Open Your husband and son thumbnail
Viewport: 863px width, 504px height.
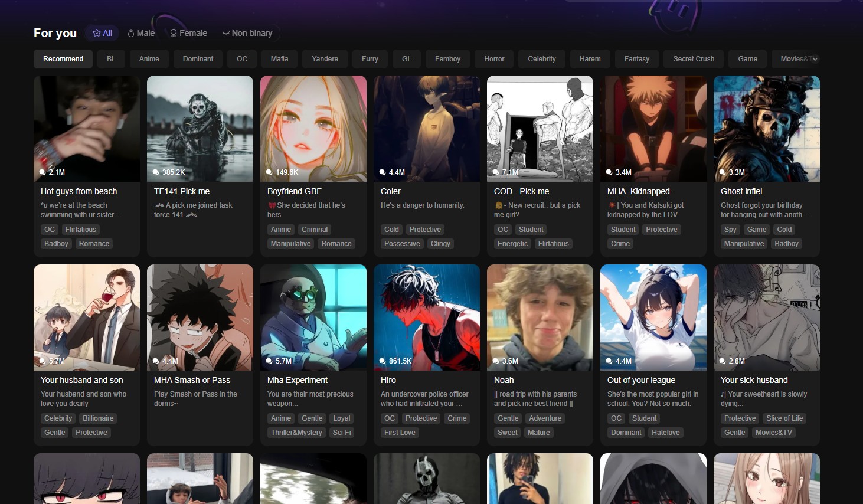pos(87,318)
